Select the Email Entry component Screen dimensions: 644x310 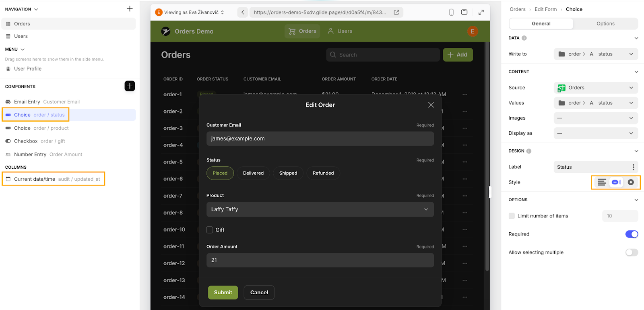68,102
